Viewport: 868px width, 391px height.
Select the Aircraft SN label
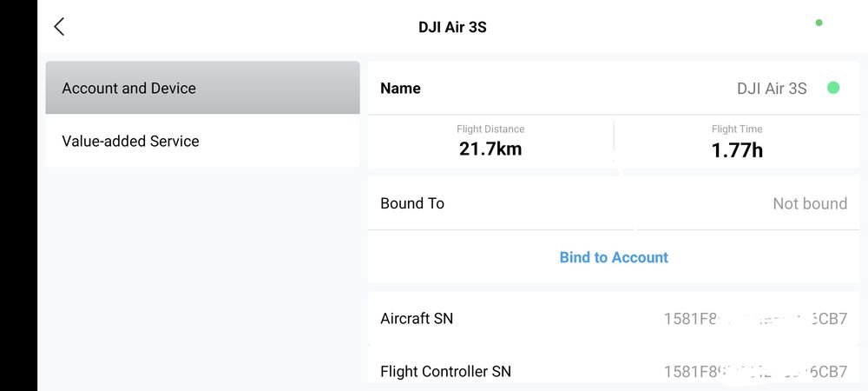(x=417, y=318)
